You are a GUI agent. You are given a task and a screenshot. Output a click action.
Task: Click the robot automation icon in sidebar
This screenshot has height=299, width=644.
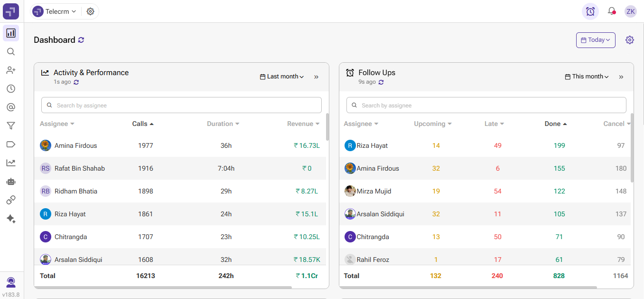(x=11, y=181)
